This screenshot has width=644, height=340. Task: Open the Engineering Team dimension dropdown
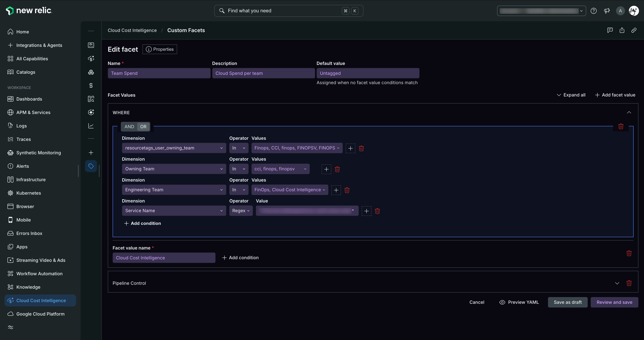click(174, 190)
